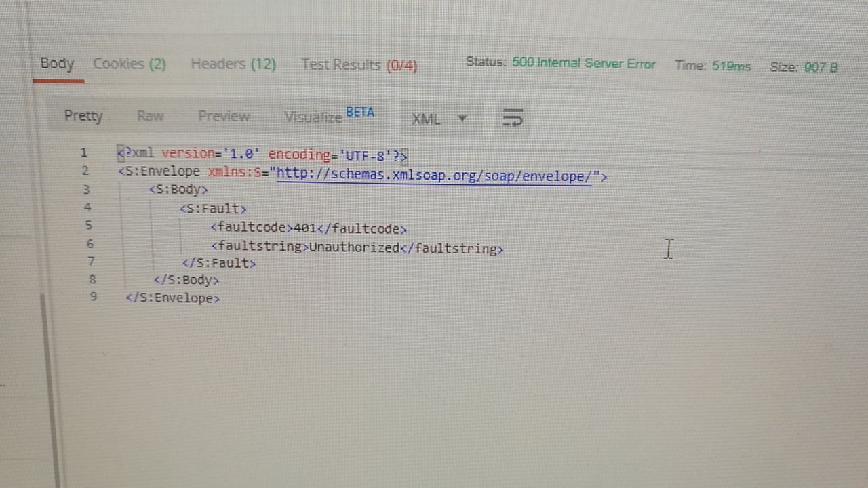Click the closing /S:Envelope tag
This screenshot has width=868, height=488.
(173, 298)
